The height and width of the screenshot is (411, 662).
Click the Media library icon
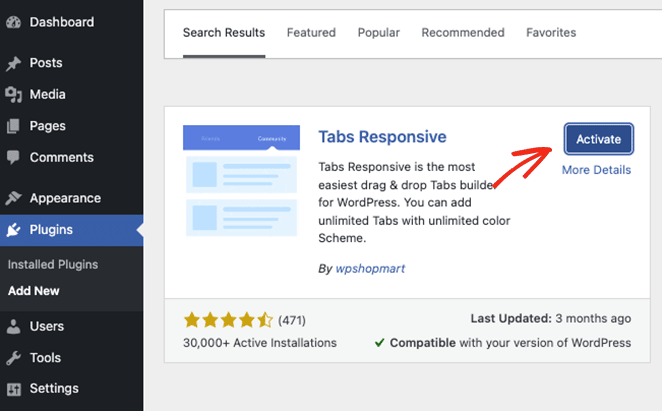tap(13, 95)
